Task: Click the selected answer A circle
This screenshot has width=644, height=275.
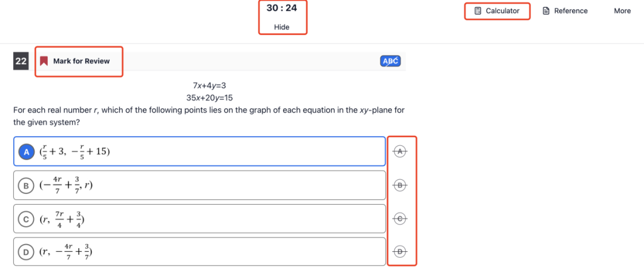Action: coord(27,152)
